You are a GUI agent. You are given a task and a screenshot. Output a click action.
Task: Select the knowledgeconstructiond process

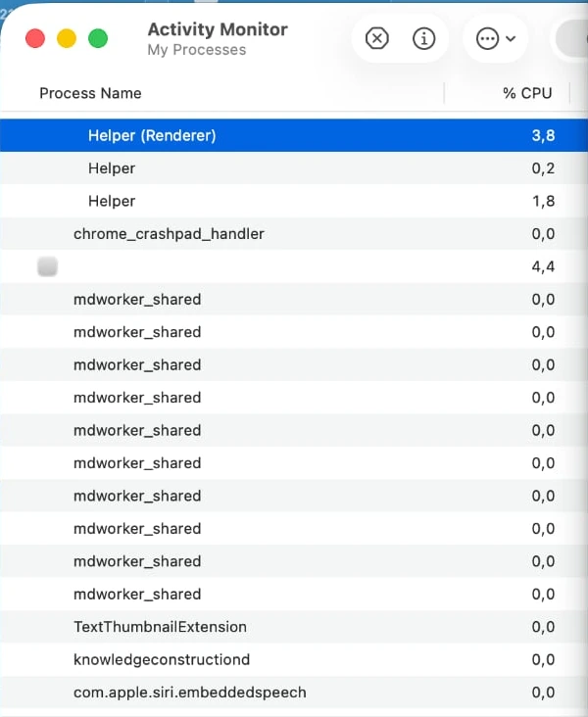click(x=294, y=660)
